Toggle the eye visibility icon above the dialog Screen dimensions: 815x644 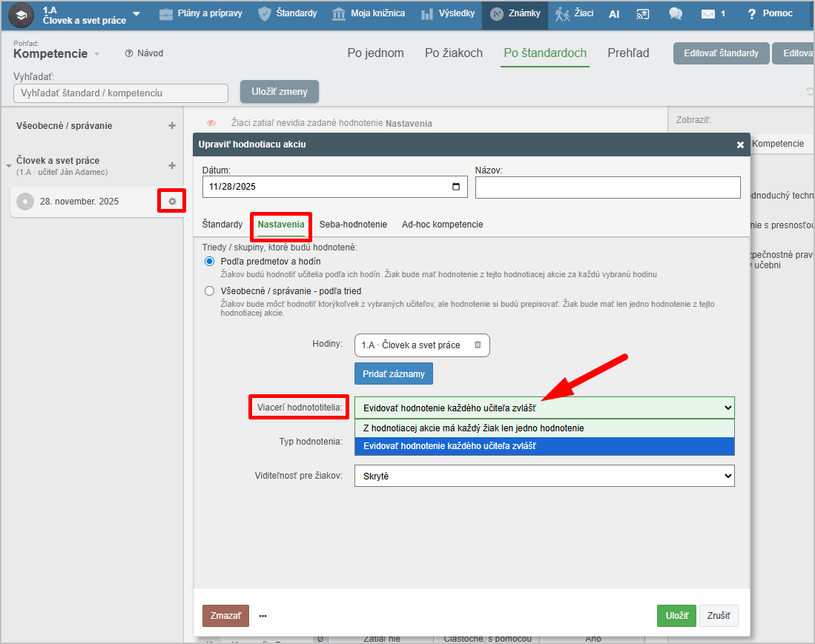[211, 123]
